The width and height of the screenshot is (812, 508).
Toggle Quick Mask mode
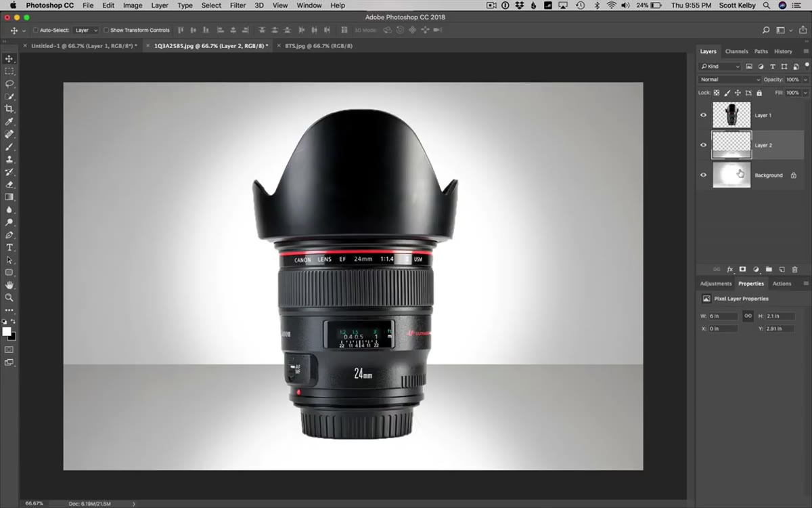pos(9,350)
